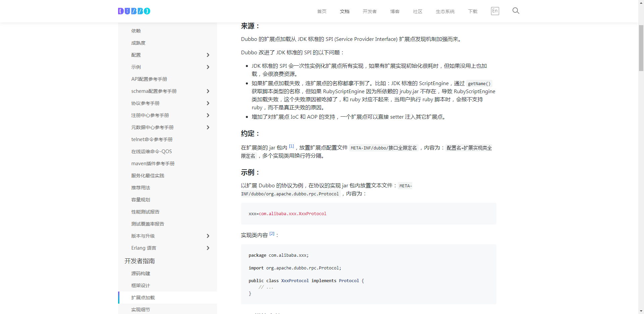
Task: Expand the 版本与升级 chevron
Action: pyautogui.click(x=208, y=236)
